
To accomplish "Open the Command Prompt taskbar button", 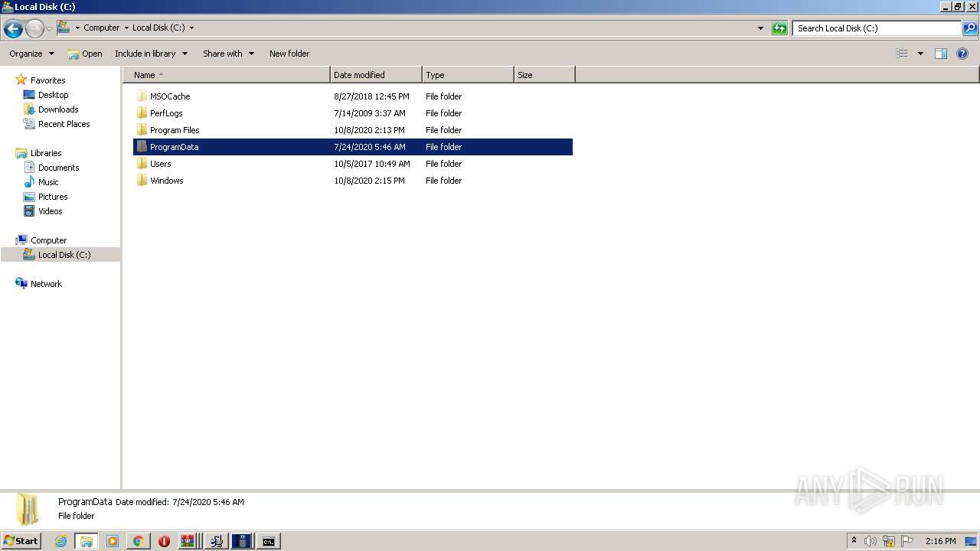I will [x=268, y=541].
